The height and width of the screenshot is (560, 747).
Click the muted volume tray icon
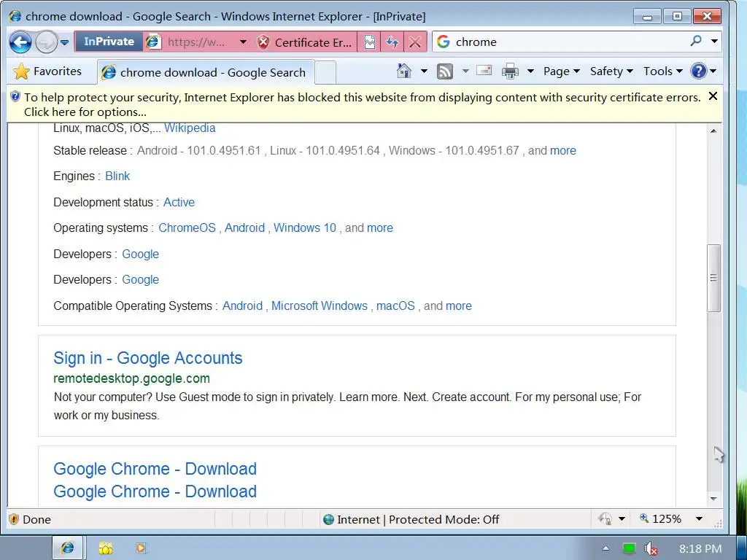tap(651, 548)
